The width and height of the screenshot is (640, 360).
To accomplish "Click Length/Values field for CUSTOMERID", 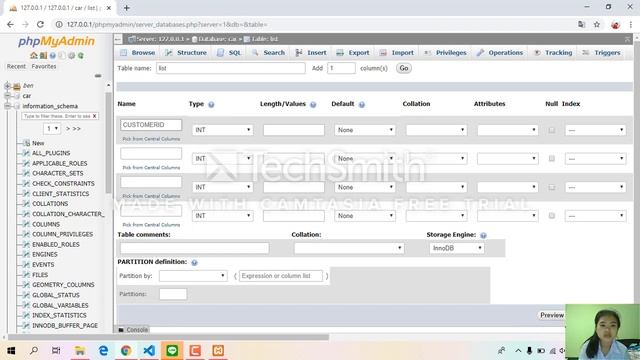I will coord(294,130).
